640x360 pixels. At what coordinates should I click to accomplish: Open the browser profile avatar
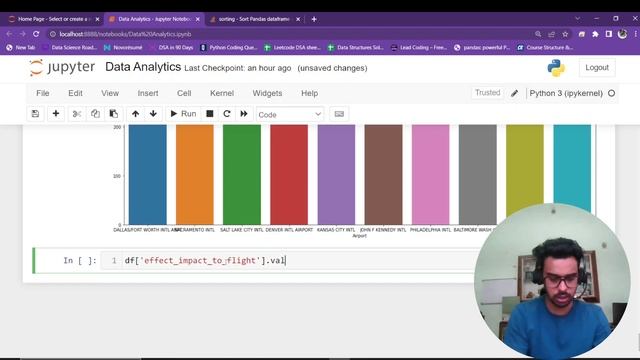pyautogui.click(x=622, y=34)
